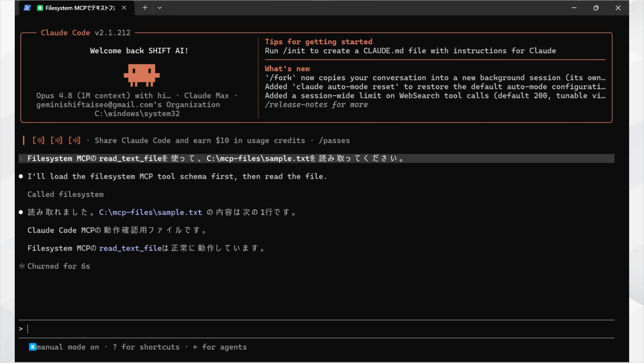Click the manual mode on status text
Screen dimensions: 644x363
point(68,347)
